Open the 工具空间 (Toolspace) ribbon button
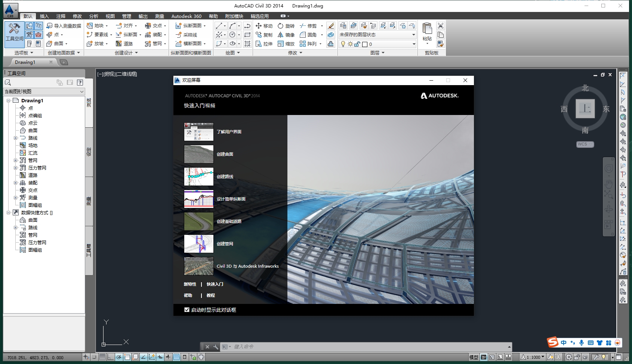Screen dimensions: 632x364 point(14,34)
